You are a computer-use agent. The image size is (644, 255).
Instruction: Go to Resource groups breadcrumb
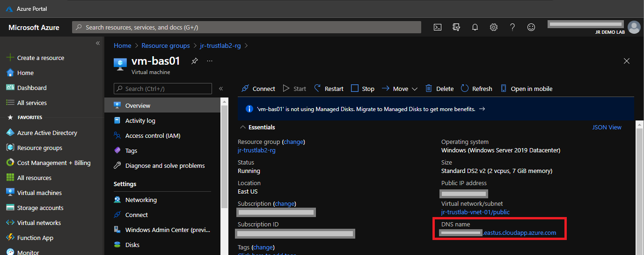click(x=166, y=45)
